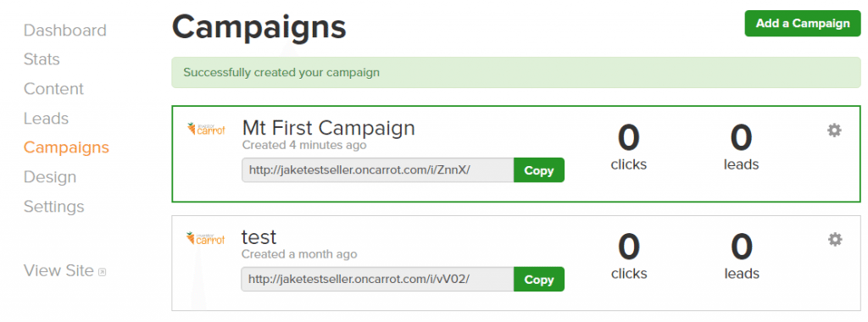Open the Mt First Campaign title
The height and width of the screenshot is (322, 868).
click(x=328, y=128)
